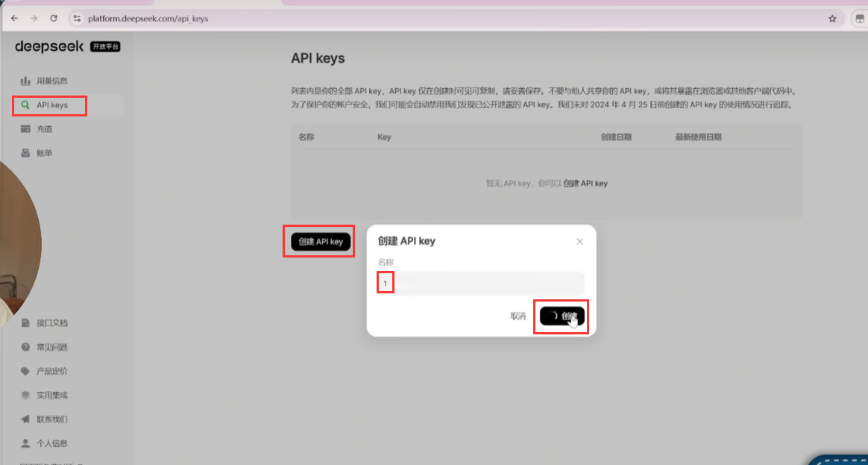868x465 pixels.
Task: Click the 联系我们 megaphone icon
Action: coord(25,419)
